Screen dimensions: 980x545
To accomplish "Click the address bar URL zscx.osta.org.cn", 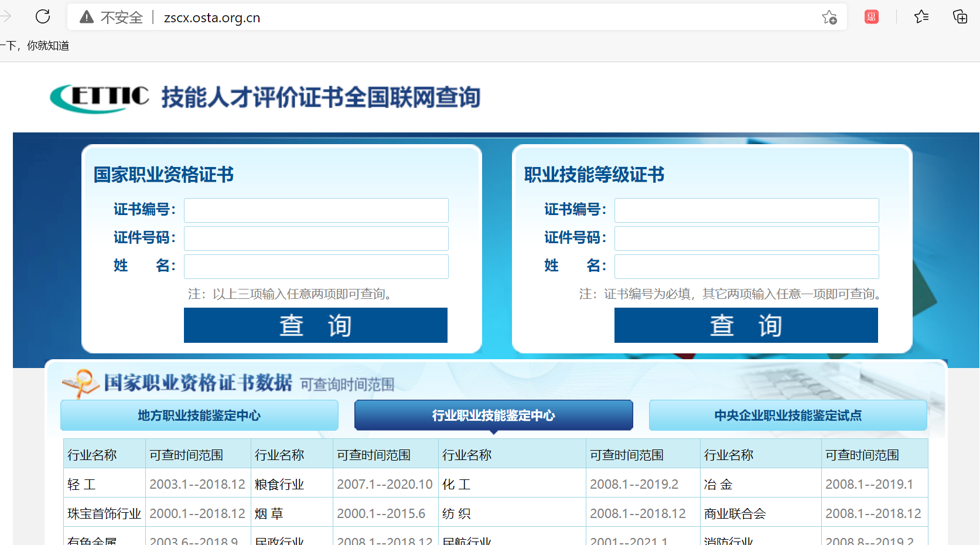I will coord(212,18).
